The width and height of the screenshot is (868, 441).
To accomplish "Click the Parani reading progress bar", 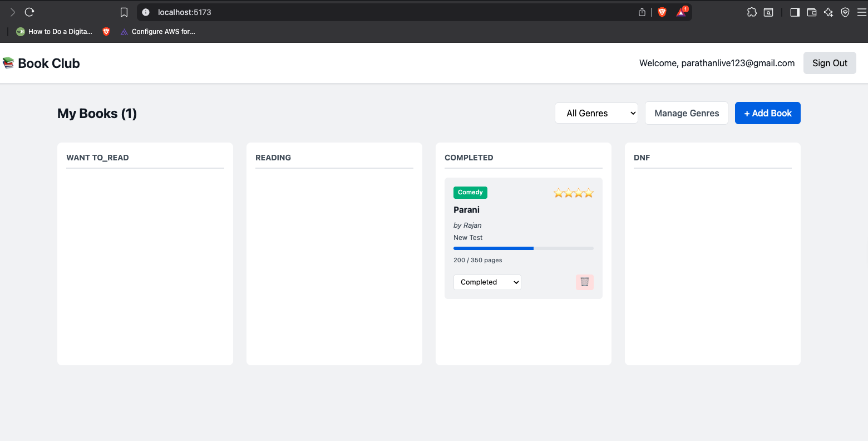I will (523, 248).
